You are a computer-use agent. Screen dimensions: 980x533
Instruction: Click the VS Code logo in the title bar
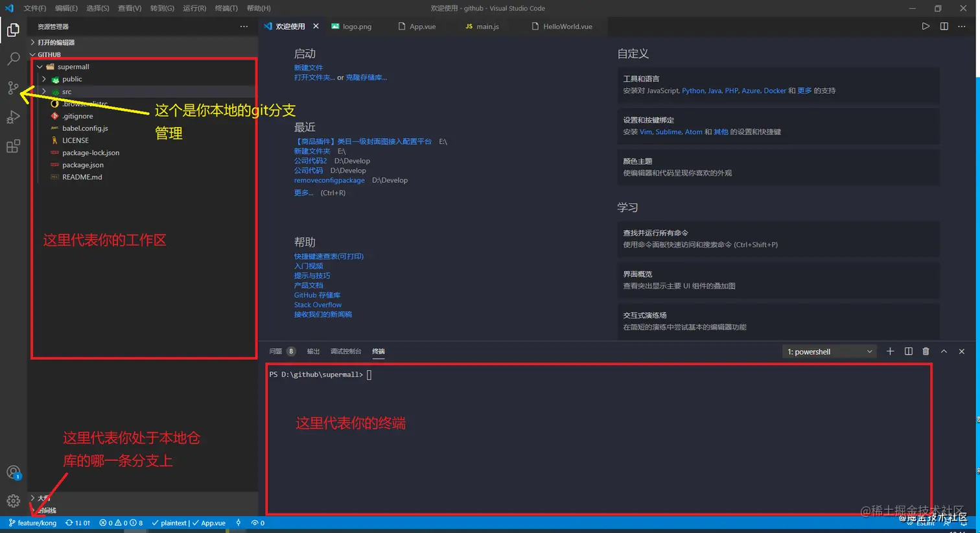click(9, 8)
